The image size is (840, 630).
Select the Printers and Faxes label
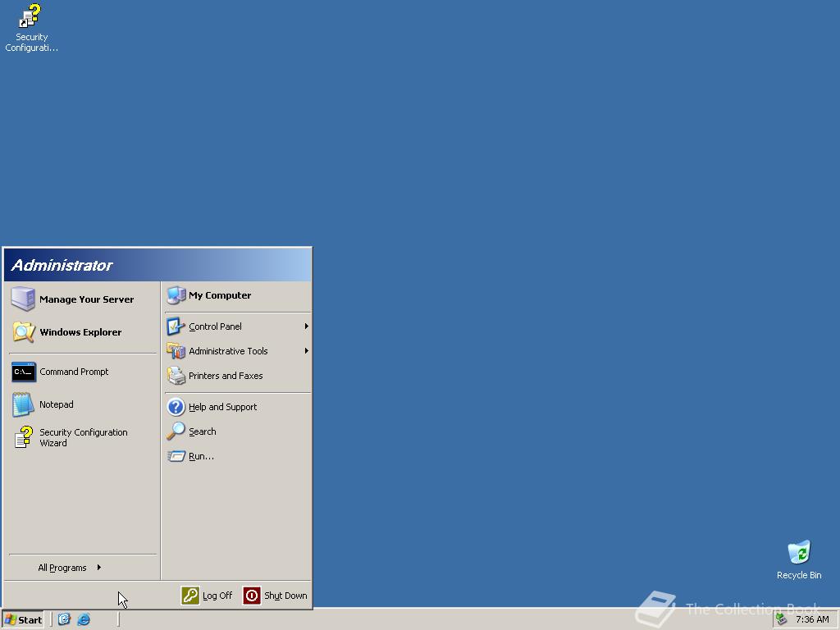[226, 376]
